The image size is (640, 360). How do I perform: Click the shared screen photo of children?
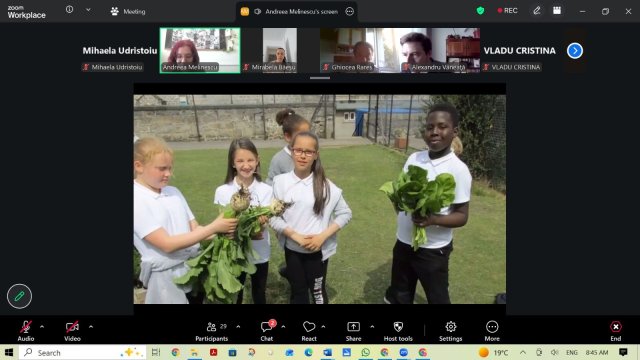point(320,199)
